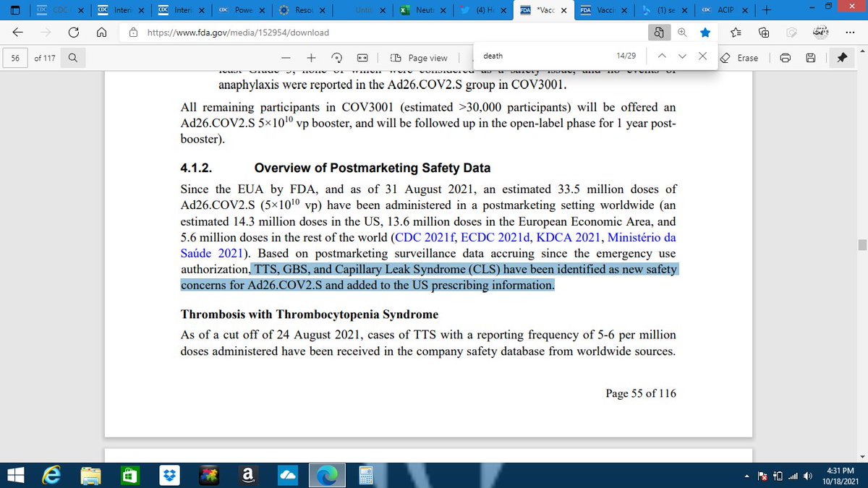868x488 pixels.
Task: Open File Explorer from the taskbar
Action: pyautogui.click(x=92, y=475)
